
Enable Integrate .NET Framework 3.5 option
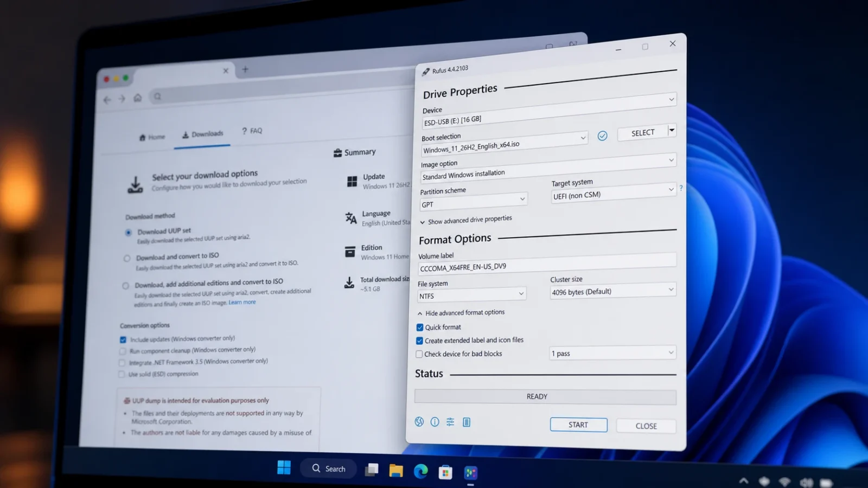point(122,363)
